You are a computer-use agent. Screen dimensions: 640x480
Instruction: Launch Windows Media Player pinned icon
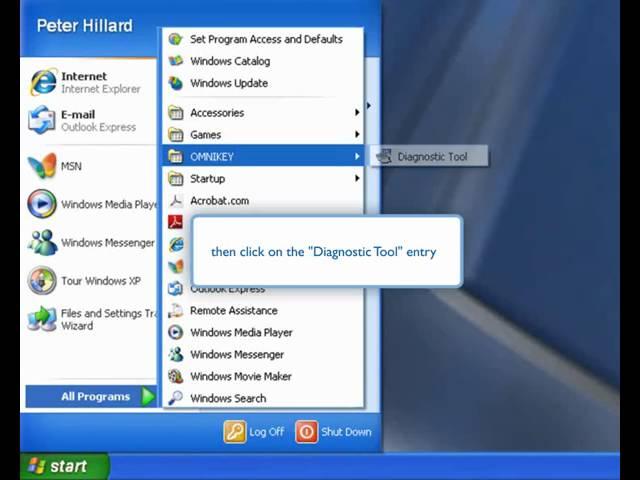[x=42, y=203]
